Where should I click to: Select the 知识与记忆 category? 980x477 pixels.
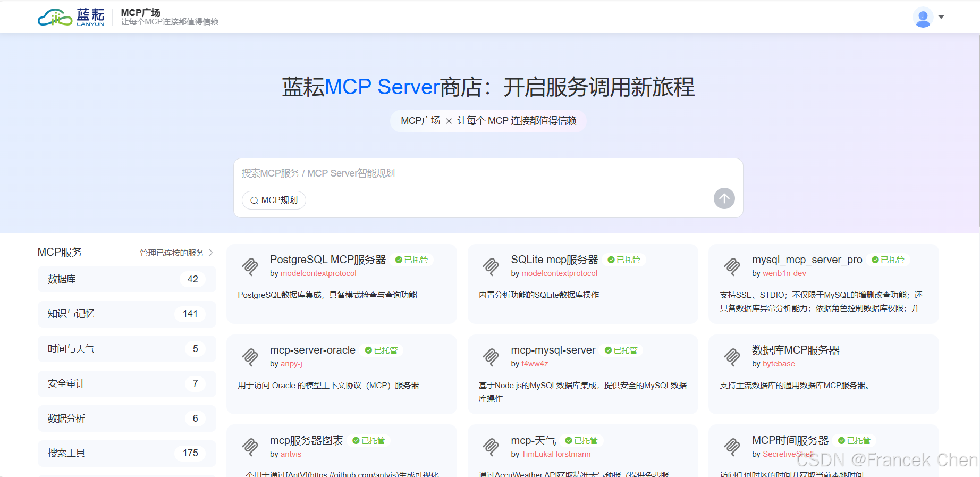point(126,314)
